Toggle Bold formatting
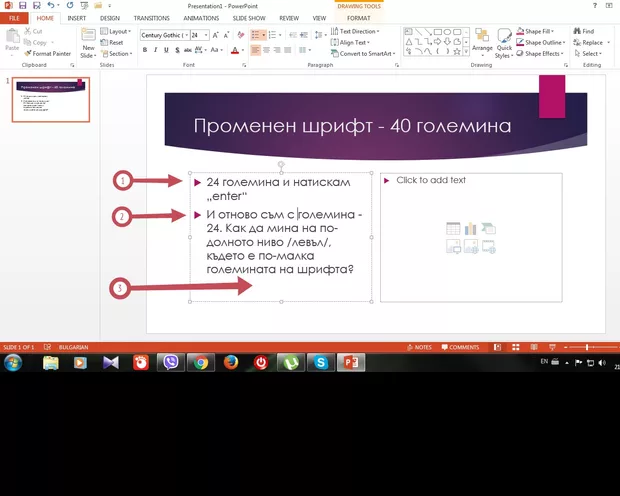 coord(145,50)
